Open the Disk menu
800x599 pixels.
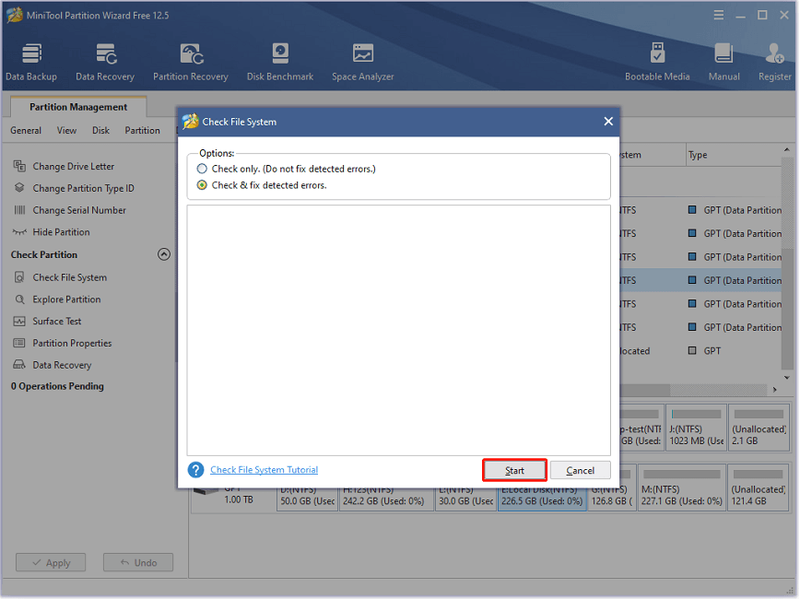click(x=101, y=131)
